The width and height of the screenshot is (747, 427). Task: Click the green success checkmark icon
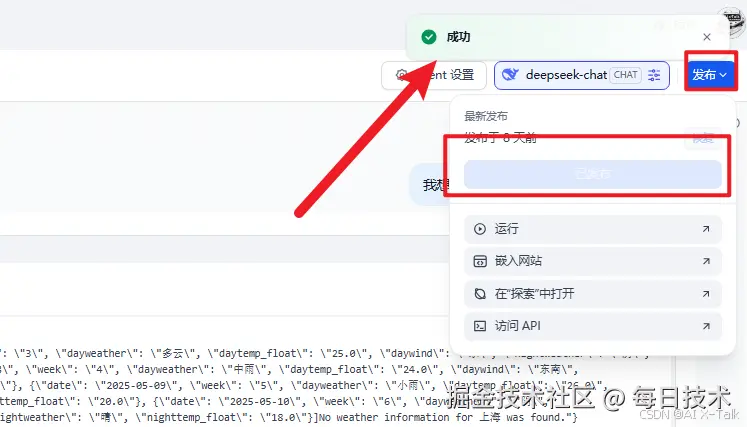click(429, 37)
